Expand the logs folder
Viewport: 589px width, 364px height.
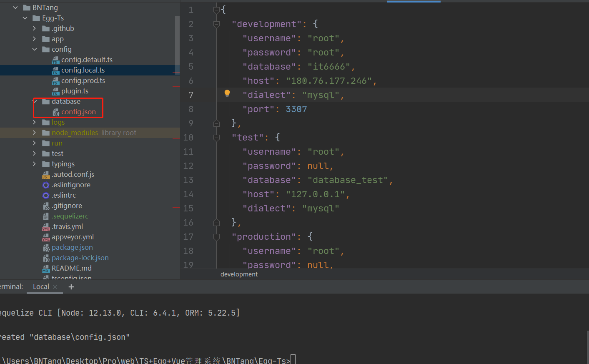click(34, 122)
